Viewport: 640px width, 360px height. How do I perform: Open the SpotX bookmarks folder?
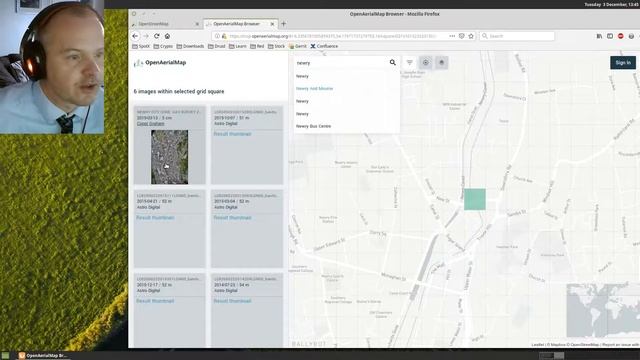coord(141,46)
